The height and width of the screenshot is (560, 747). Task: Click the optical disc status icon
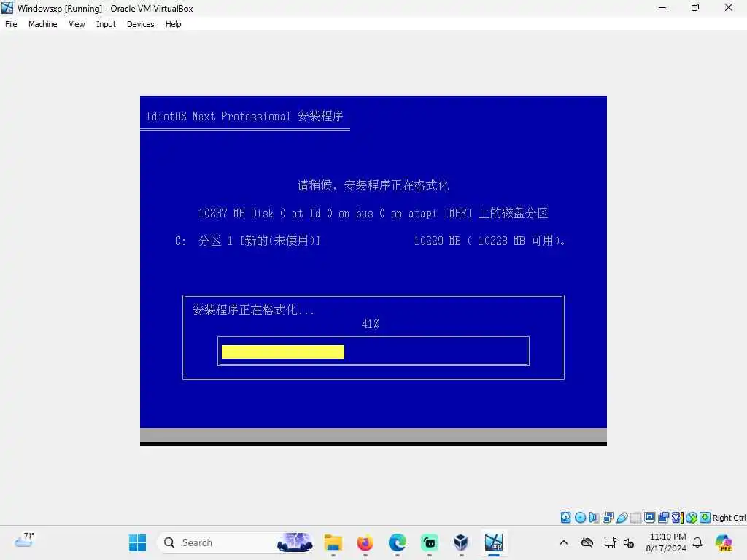point(580,517)
